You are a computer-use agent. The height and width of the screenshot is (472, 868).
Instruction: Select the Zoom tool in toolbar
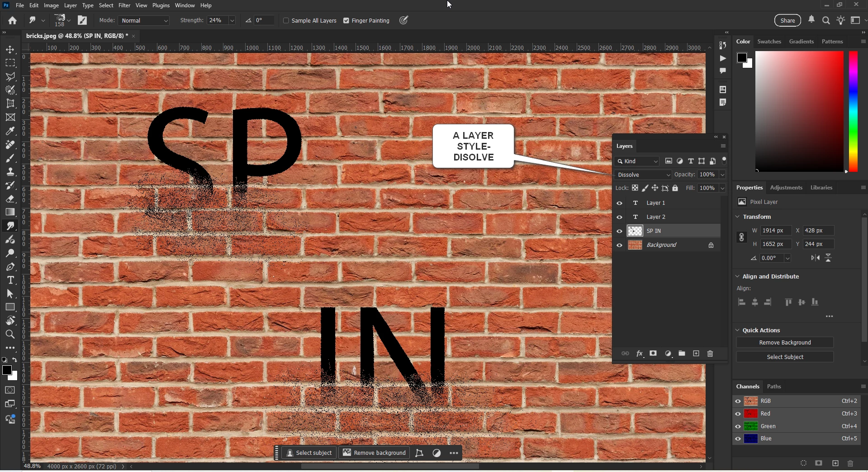(x=10, y=335)
